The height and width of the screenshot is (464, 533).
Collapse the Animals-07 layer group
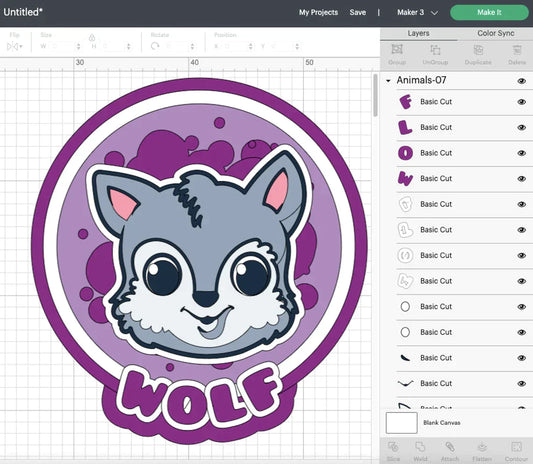388,81
